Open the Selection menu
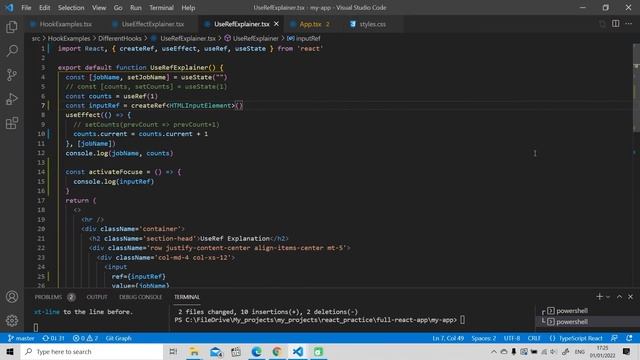Screen dimensions: 640x360 click(71, 7)
